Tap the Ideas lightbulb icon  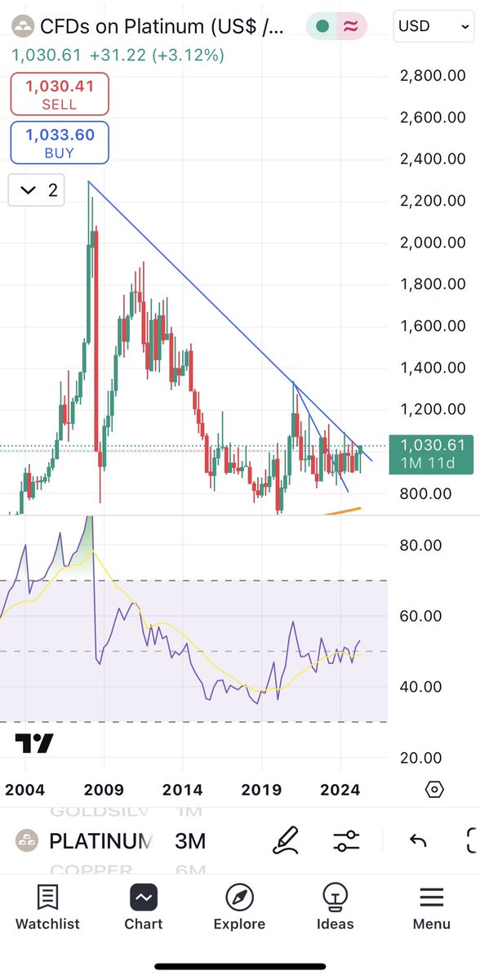pos(336,898)
